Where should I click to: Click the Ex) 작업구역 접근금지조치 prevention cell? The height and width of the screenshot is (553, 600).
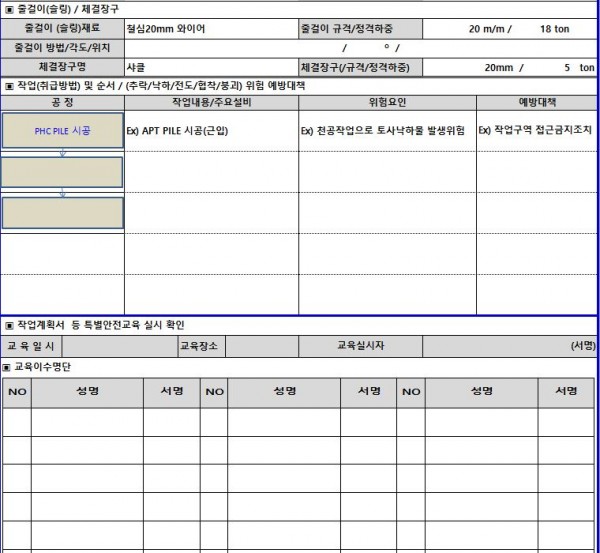[x=536, y=131]
